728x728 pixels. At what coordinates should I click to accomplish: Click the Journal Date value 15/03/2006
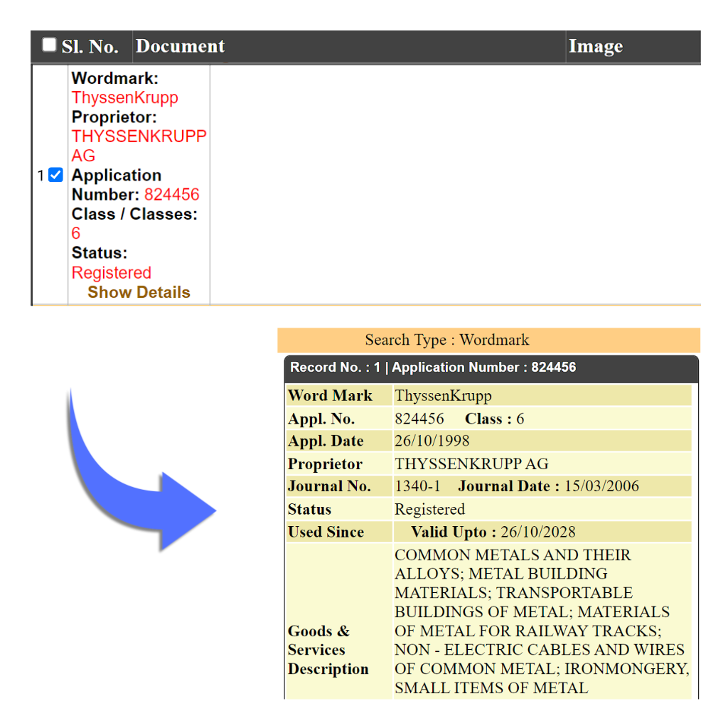coord(601,486)
